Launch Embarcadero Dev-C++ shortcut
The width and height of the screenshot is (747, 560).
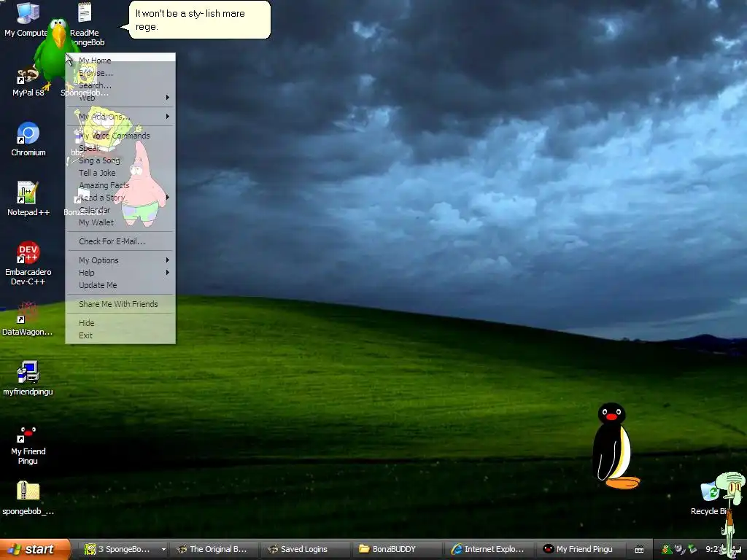[28, 262]
